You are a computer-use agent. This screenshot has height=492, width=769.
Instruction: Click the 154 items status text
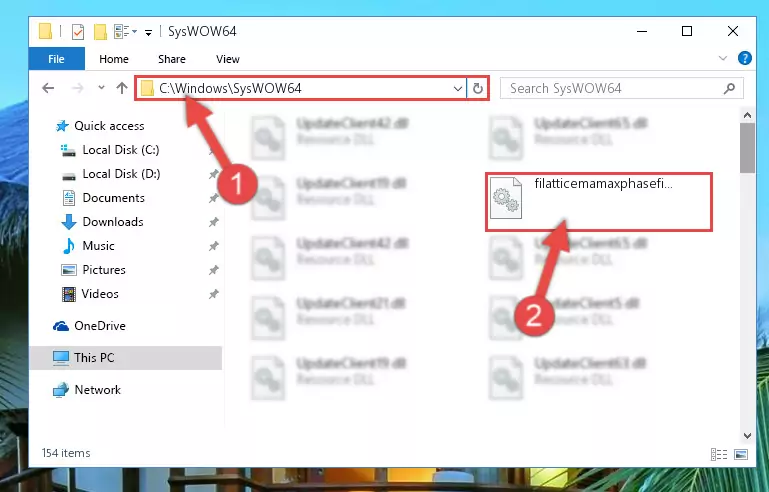66,453
